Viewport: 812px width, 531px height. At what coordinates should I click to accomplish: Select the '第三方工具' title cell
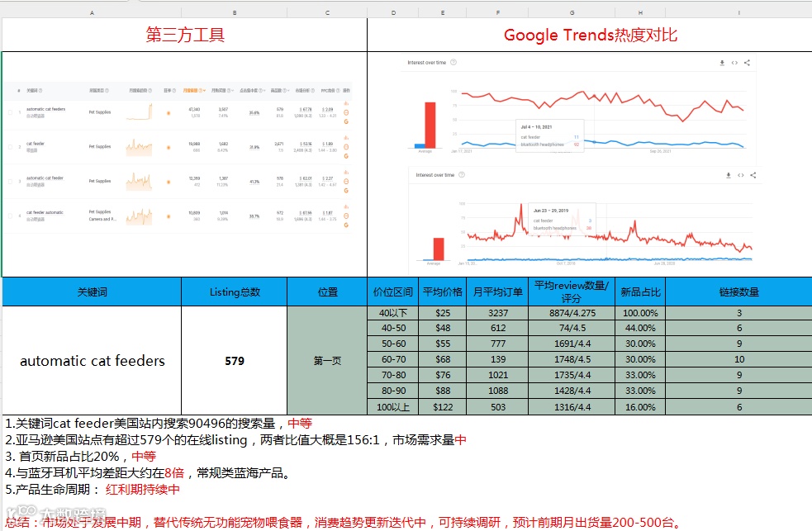185,35
